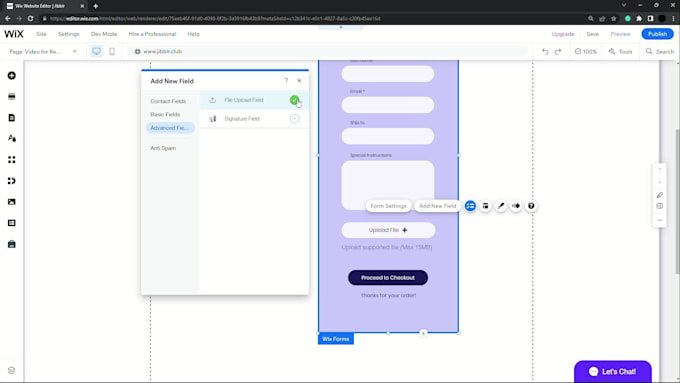
Task: Select File Upload Field row
Action: point(254,100)
